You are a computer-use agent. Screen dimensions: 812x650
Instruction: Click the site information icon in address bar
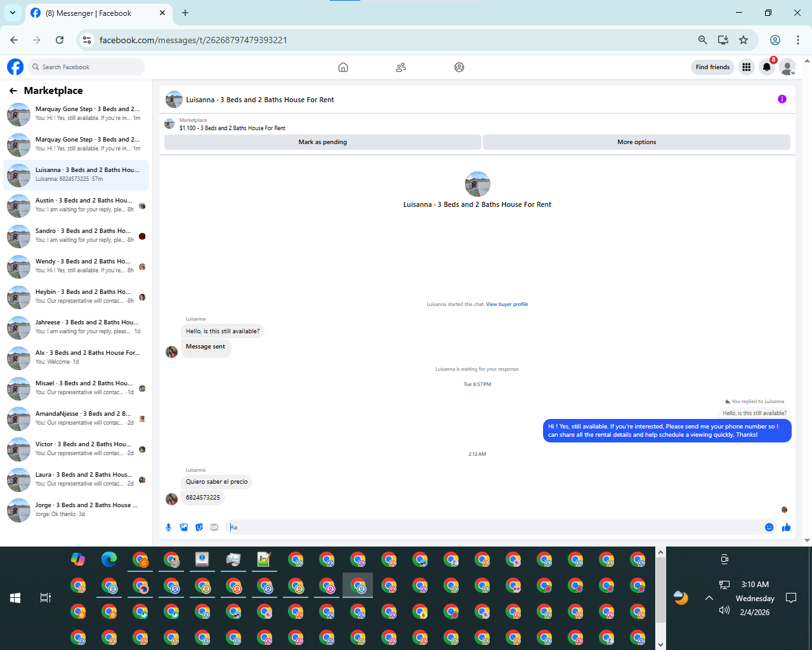(x=88, y=40)
